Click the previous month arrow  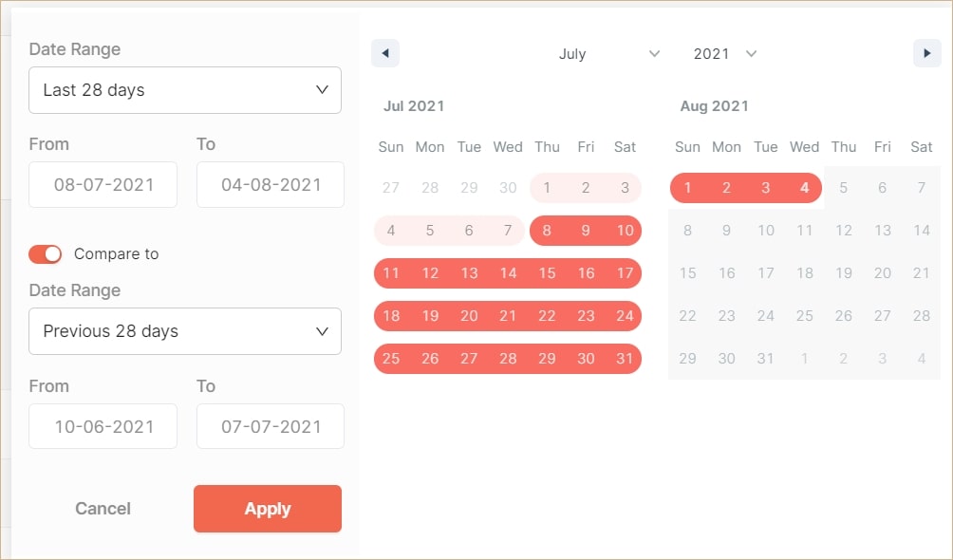[384, 53]
